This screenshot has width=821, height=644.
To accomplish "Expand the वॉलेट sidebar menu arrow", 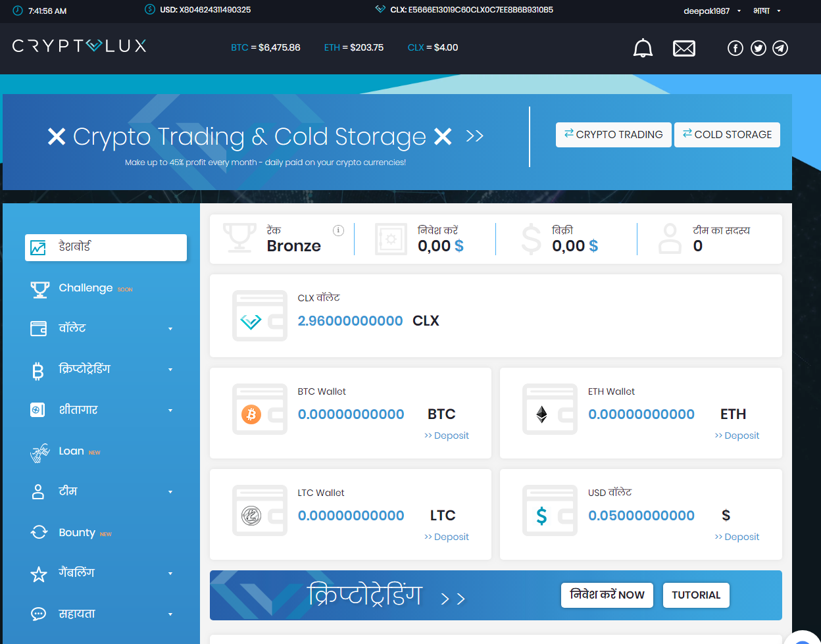I will click(170, 329).
